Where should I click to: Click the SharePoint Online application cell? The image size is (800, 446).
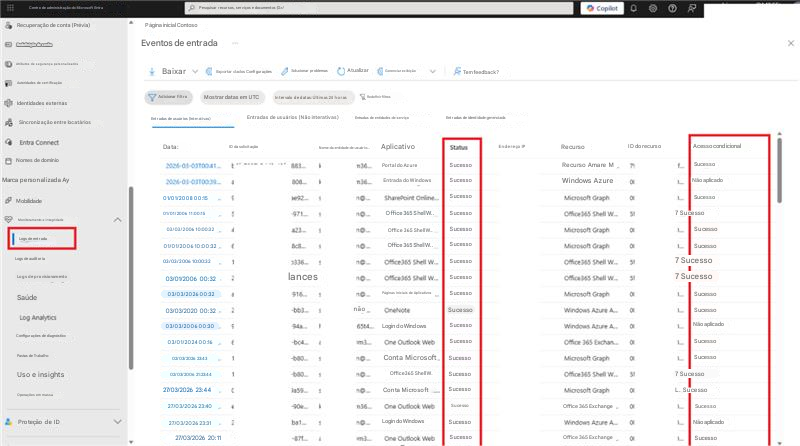pyautogui.click(x=411, y=197)
